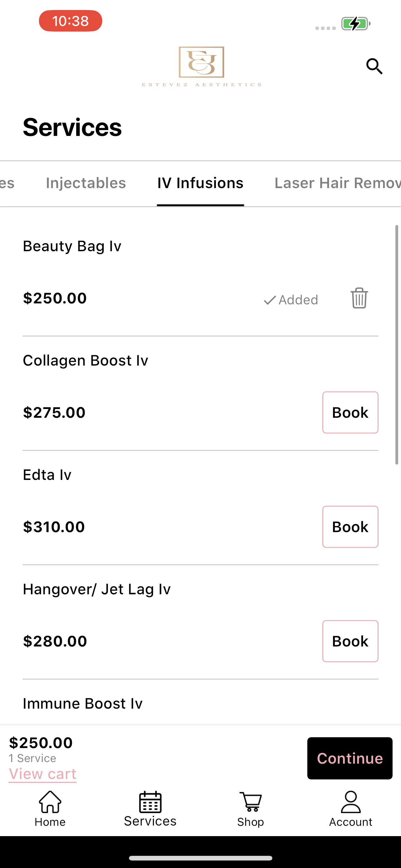The height and width of the screenshot is (868, 401).
Task: Book the Hangover/ Jet Lag Iv service
Action: point(350,641)
